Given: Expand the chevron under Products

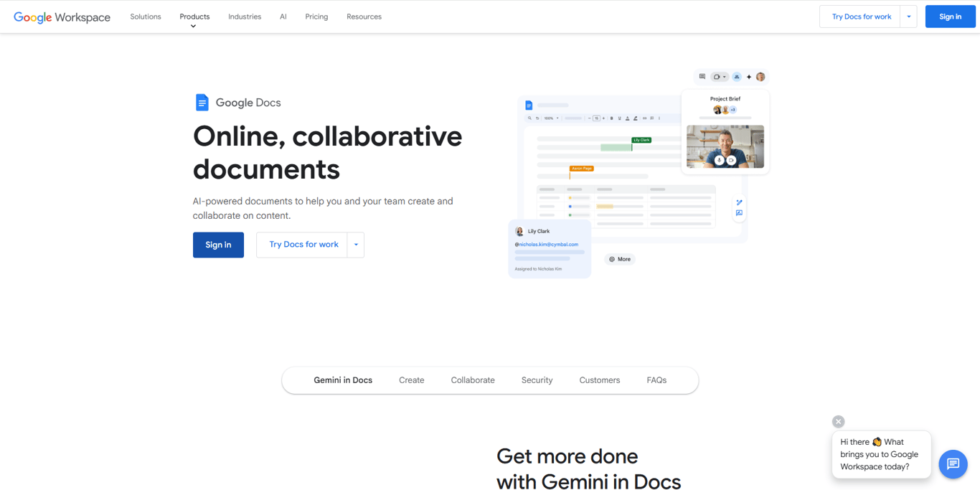Looking at the screenshot, I should pos(194,27).
